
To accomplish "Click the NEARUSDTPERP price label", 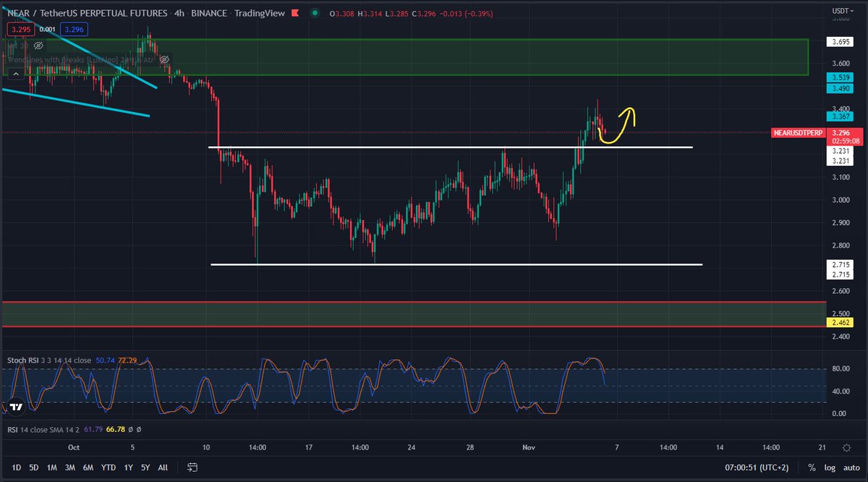I will 796,133.
